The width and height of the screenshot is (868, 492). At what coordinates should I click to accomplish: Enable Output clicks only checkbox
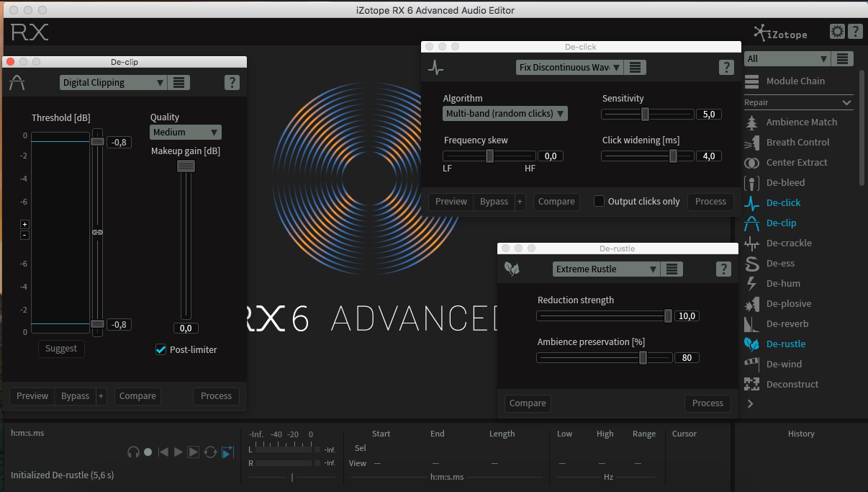pyautogui.click(x=599, y=201)
